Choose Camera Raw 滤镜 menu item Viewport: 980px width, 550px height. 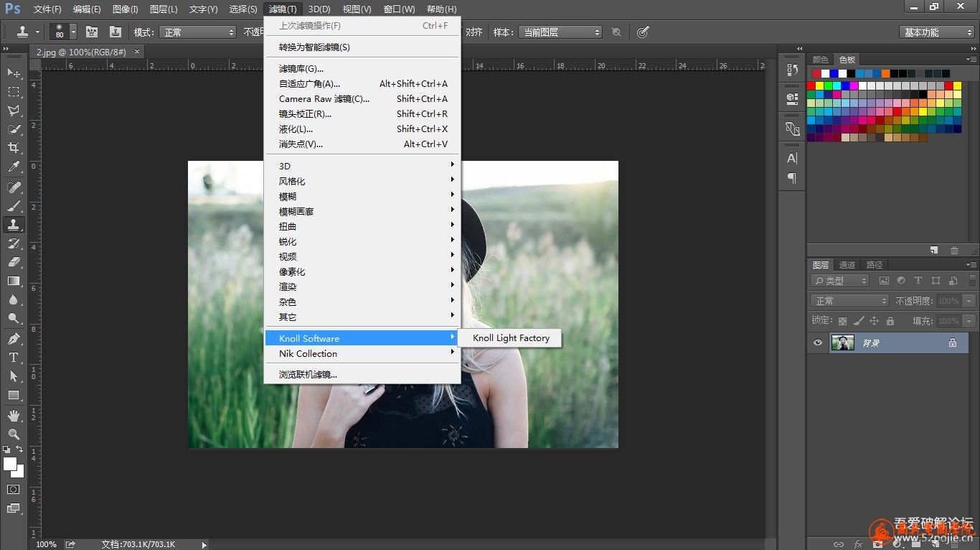pos(362,98)
